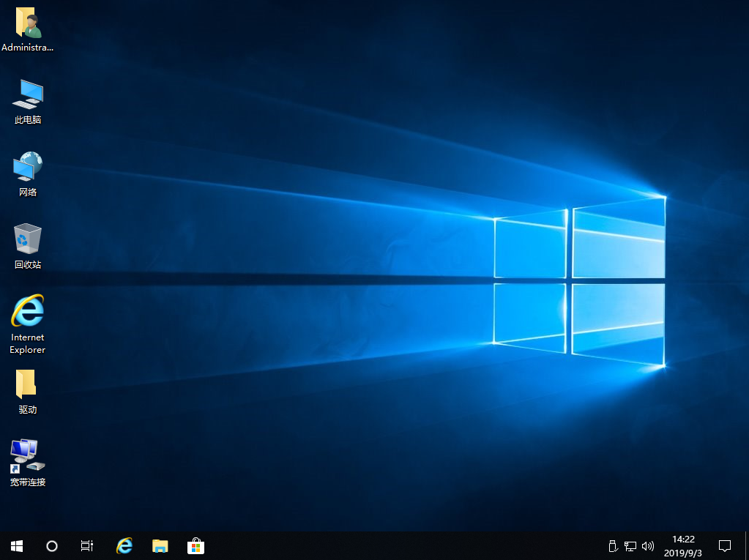749x560 pixels.
Task: Open Task View from the taskbar
Action: (x=86, y=545)
